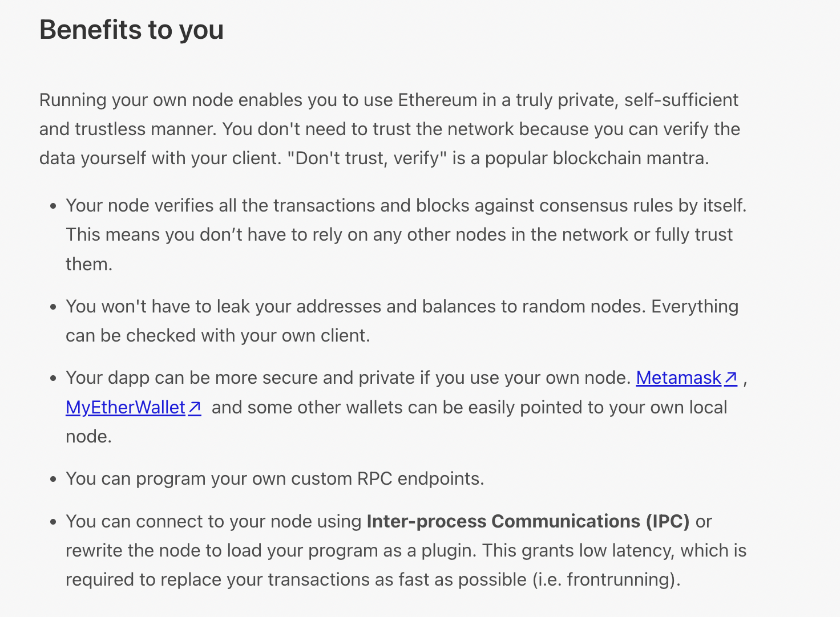
Task: Click the bullet dot before the RPC endpoints item
Action: 53,480
